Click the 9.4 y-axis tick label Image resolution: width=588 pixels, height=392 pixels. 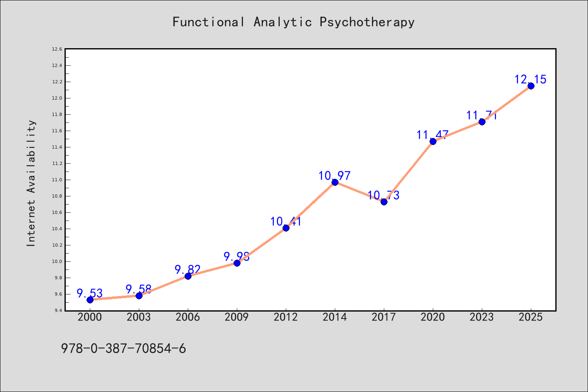pos(58,310)
